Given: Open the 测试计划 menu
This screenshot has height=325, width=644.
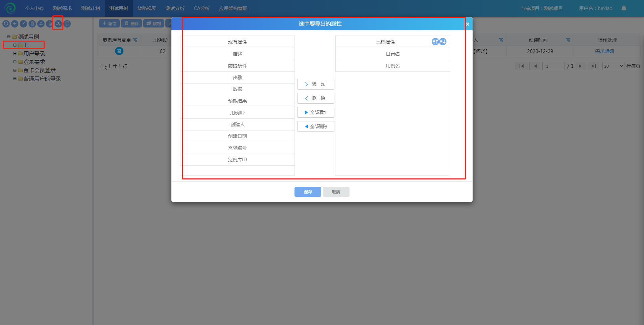Looking at the screenshot, I should [91, 8].
